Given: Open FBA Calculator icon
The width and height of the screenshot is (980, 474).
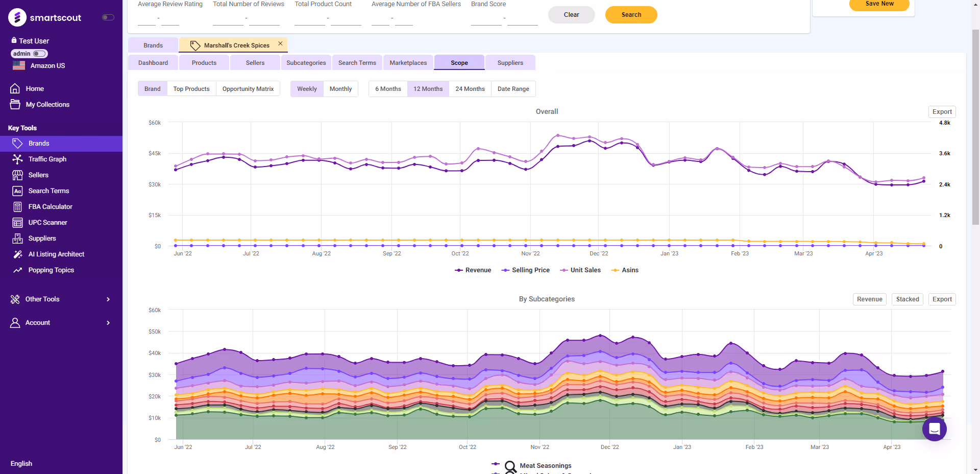Looking at the screenshot, I should pos(17,206).
